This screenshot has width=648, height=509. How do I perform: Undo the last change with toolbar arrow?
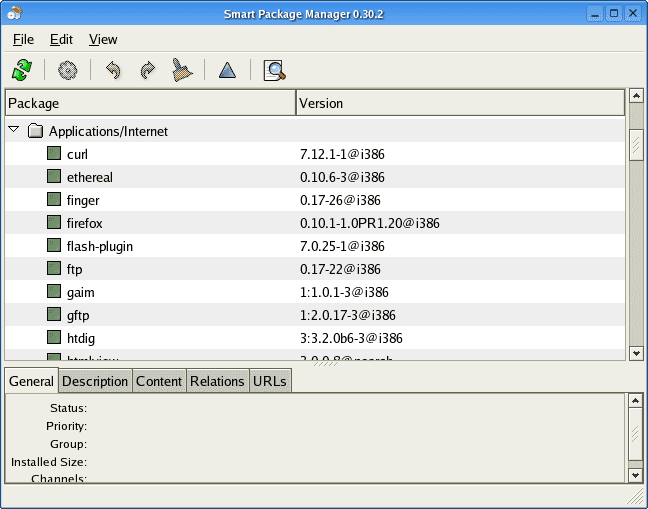point(113,70)
